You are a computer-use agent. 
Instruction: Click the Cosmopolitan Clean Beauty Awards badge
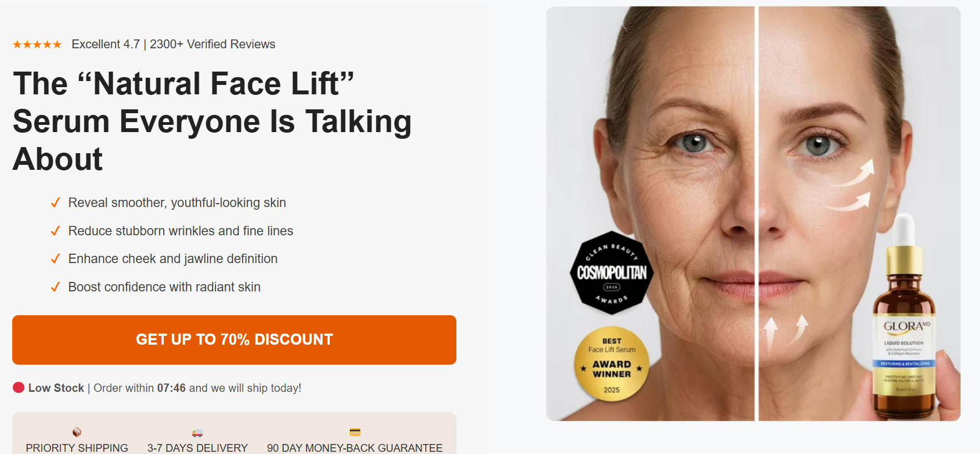[612, 273]
